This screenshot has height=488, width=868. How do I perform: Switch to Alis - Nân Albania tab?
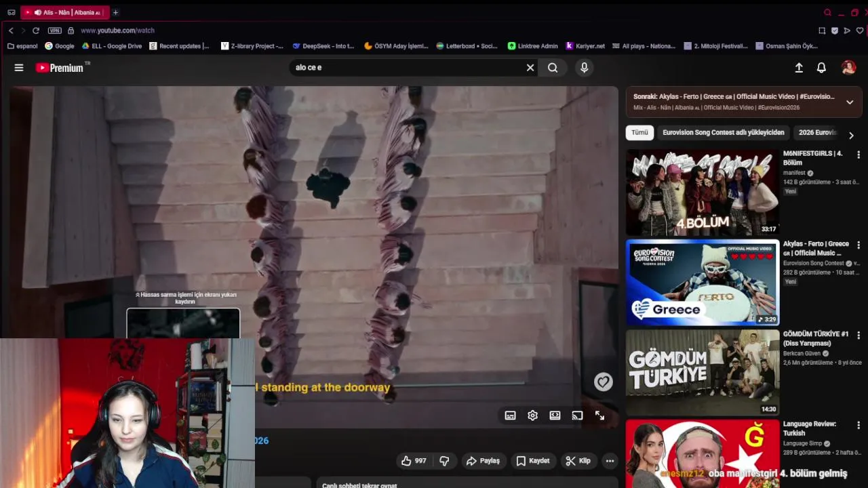(64, 12)
